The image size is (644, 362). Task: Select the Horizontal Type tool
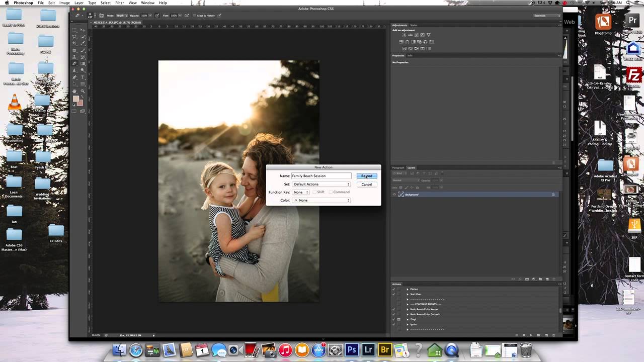[83, 77]
